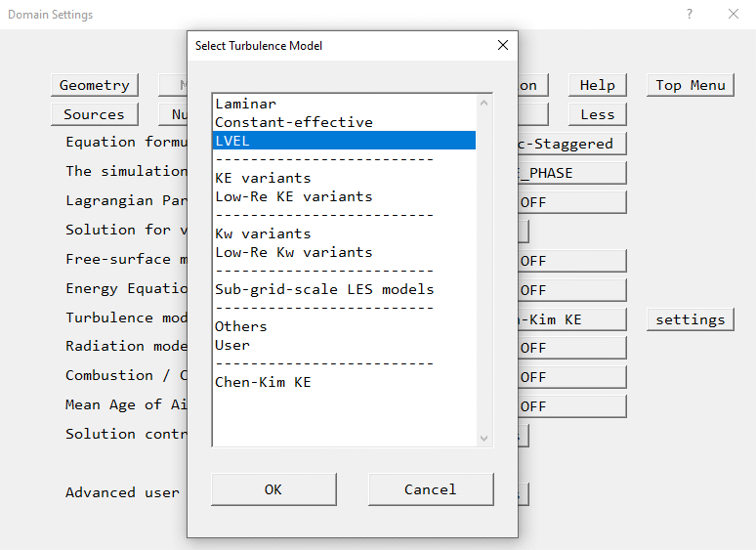The image size is (756, 550).
Task: Pick Chen-Kim KE at list bottom
Action: 263,382
